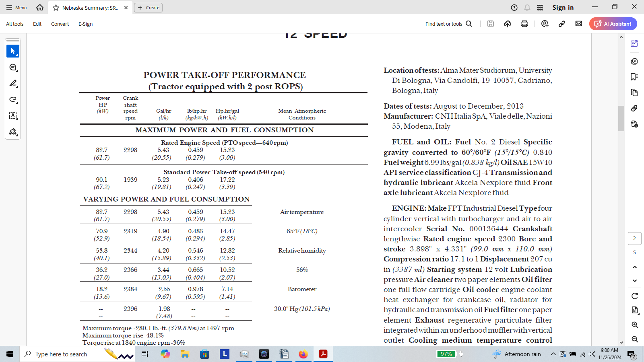Screen dimensions: 644x362
Task: Launch the AI Assistant
Action: pyautogui.click(x=613, y=24)
